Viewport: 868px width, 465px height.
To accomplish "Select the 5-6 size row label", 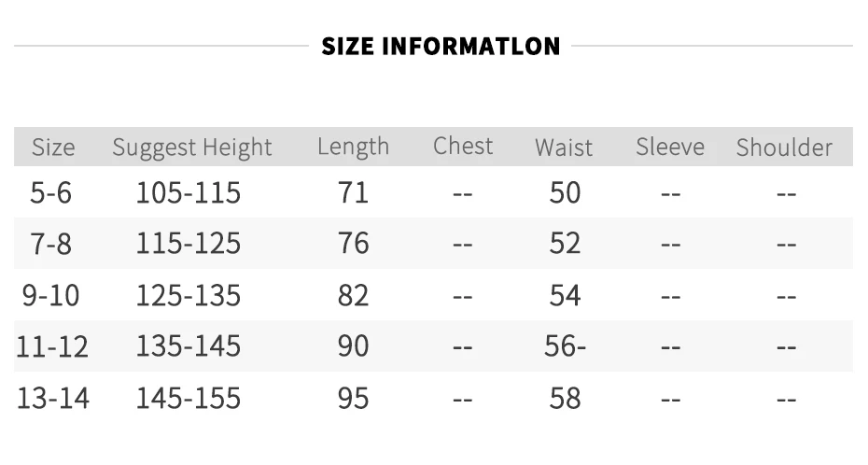I will tap(51, 192).
